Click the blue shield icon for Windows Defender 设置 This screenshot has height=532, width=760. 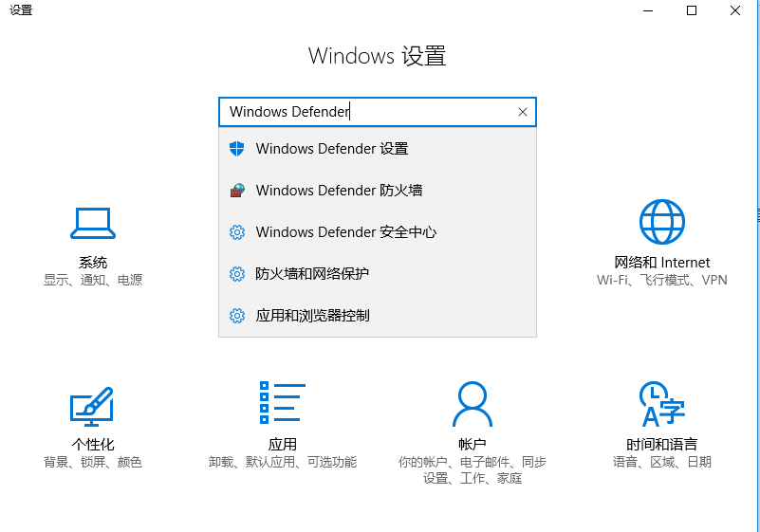point(237,149)
